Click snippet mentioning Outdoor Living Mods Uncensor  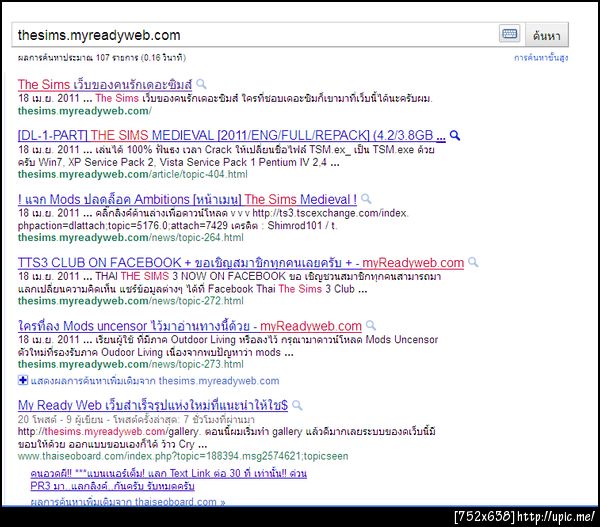228,346
